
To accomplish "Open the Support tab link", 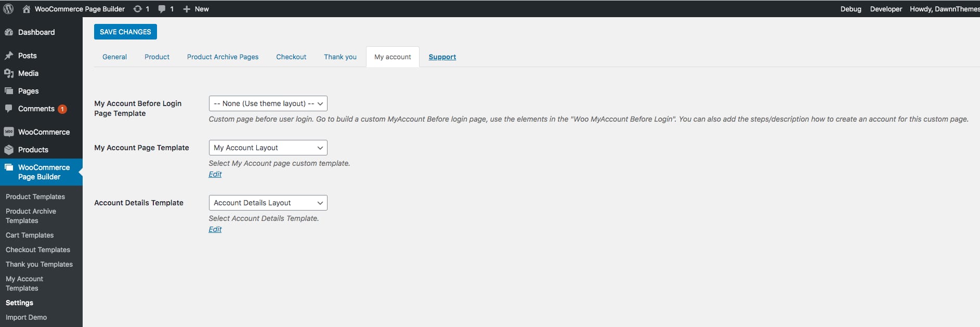I will pyautogui.click(x=442, y=57).
